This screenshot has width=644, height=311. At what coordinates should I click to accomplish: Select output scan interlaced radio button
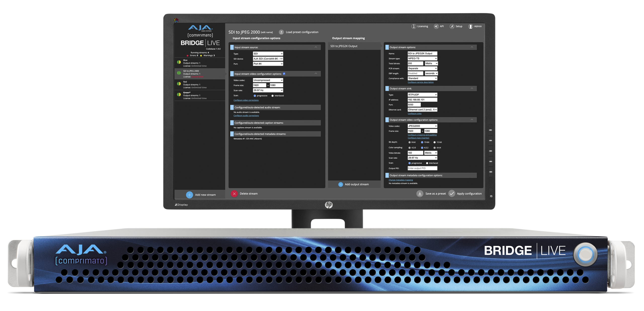427,163
